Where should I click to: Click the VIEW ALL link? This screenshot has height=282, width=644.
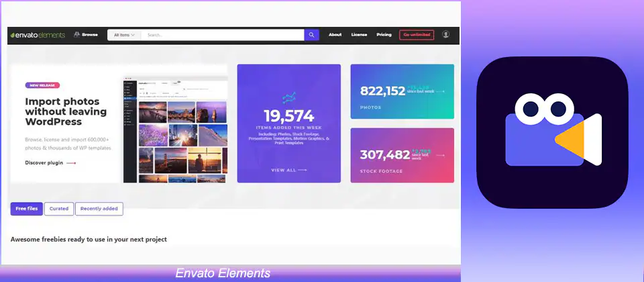(x=288, y=170)
